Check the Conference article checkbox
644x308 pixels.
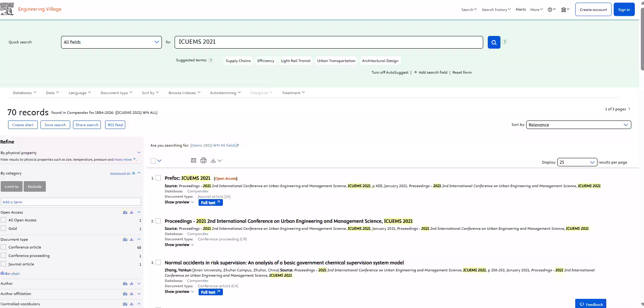(x=4, y=247)
